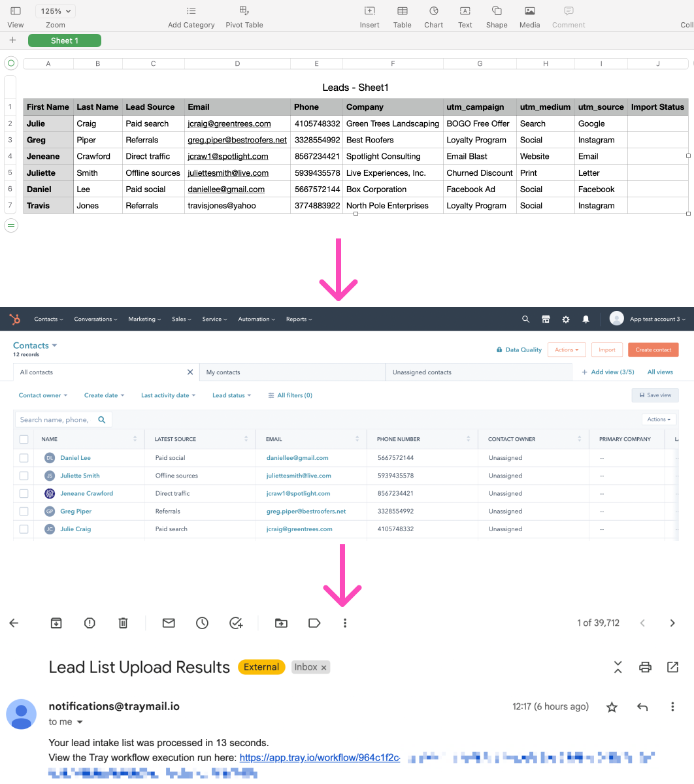694x784 pixels.
Task: Click the Gmail Report spam icon
Action: [x=90, y=623]
